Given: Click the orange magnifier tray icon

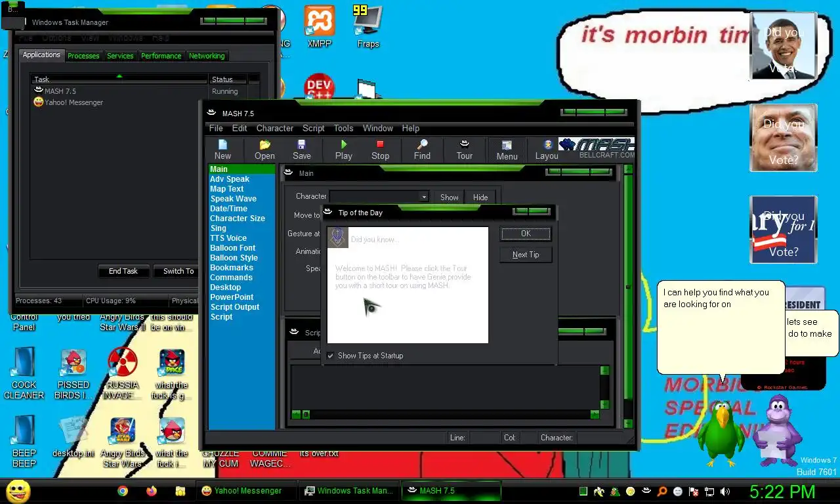Looking at the screenshot, I should (662, 491).
